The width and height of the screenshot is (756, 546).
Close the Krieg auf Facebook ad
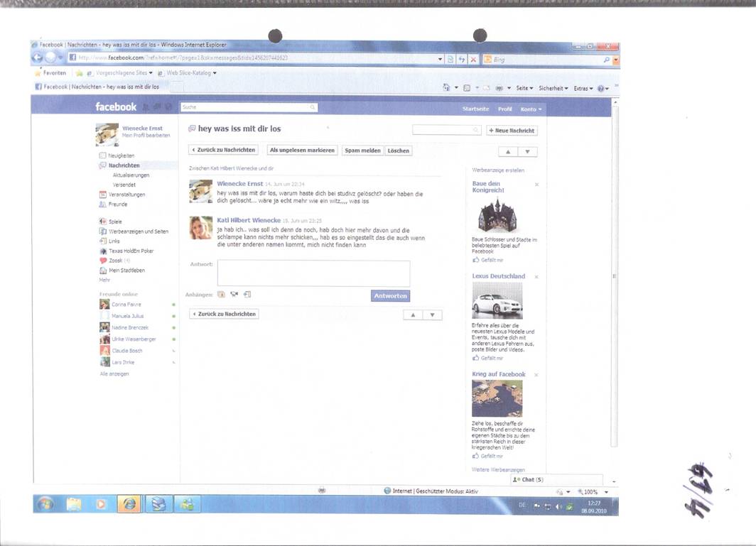pos(536,375)
